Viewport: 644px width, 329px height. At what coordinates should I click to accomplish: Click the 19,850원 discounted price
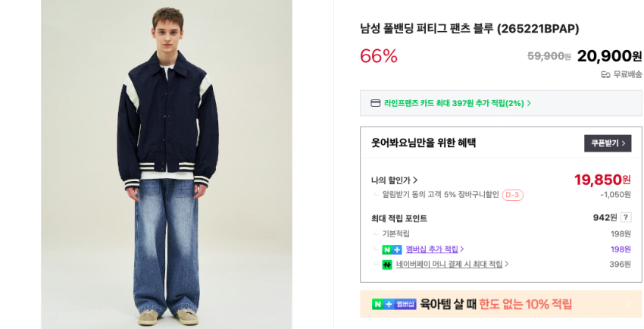602,180
